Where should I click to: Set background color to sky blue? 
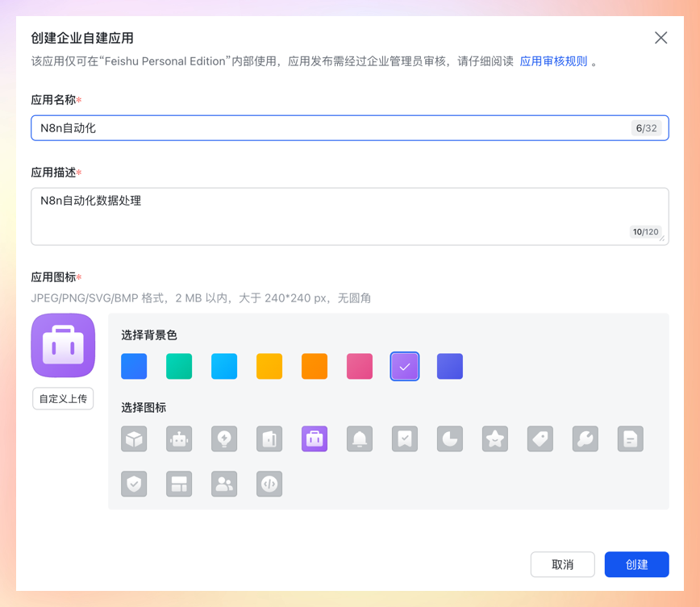[x=224, y=366]
